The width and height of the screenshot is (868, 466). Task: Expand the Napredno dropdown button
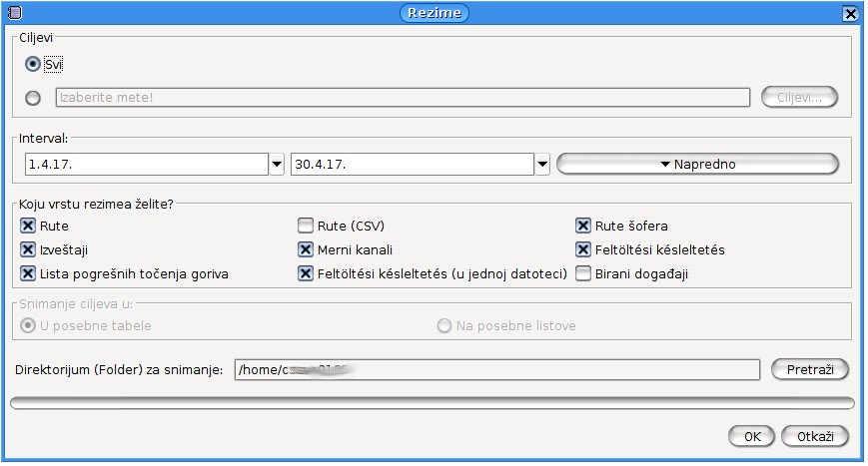[697, 165]
